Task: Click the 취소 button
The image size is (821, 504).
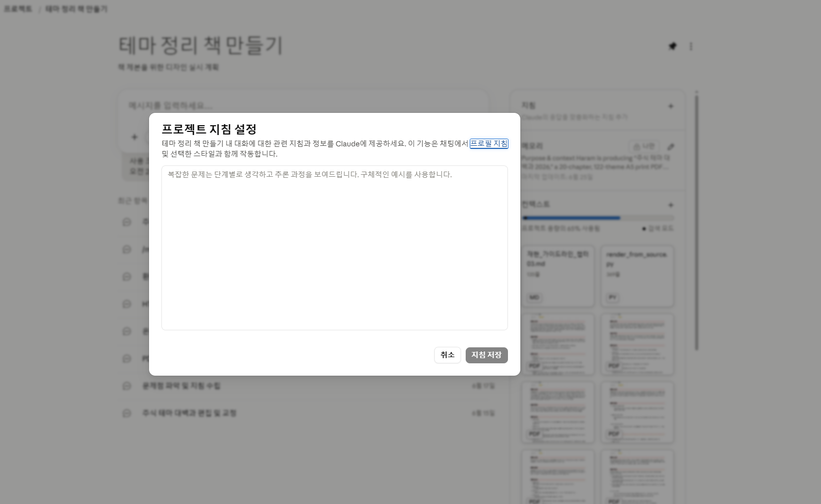Action: (x=448, y=355)
